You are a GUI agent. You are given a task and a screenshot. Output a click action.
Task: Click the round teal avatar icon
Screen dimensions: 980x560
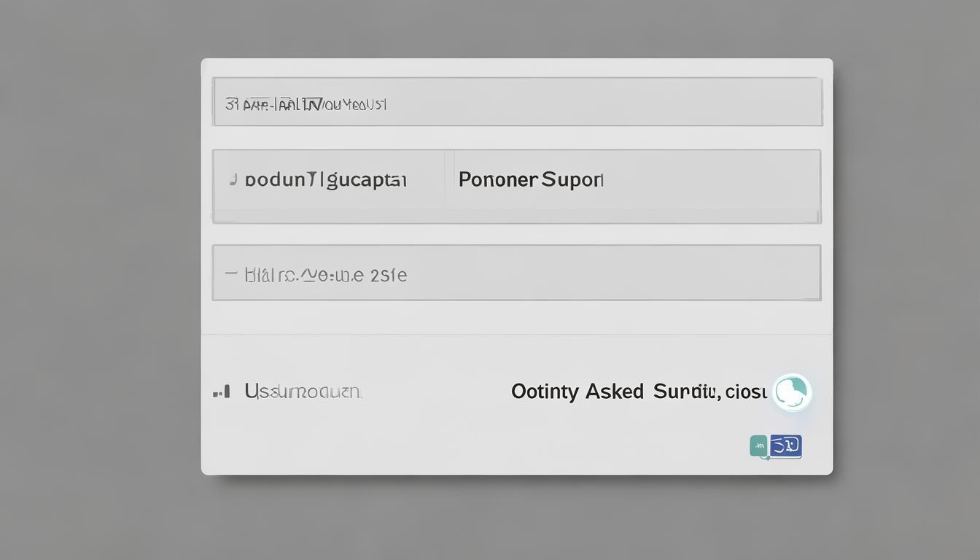792,392
